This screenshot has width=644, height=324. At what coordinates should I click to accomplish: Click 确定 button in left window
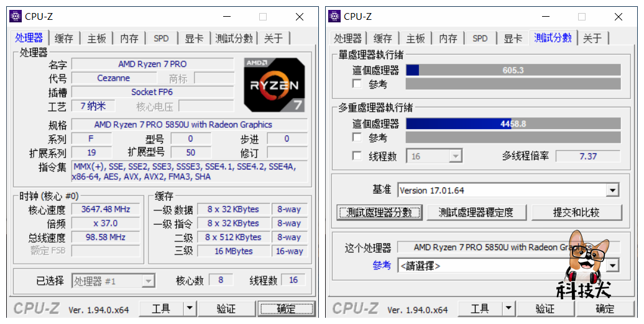(287, 308)
